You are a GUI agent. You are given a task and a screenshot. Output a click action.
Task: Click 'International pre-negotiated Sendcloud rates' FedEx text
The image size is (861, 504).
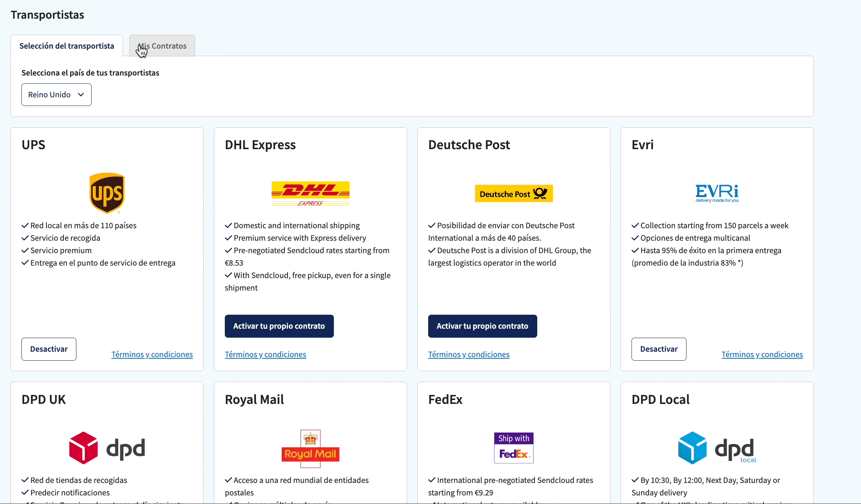pos(515,480)
